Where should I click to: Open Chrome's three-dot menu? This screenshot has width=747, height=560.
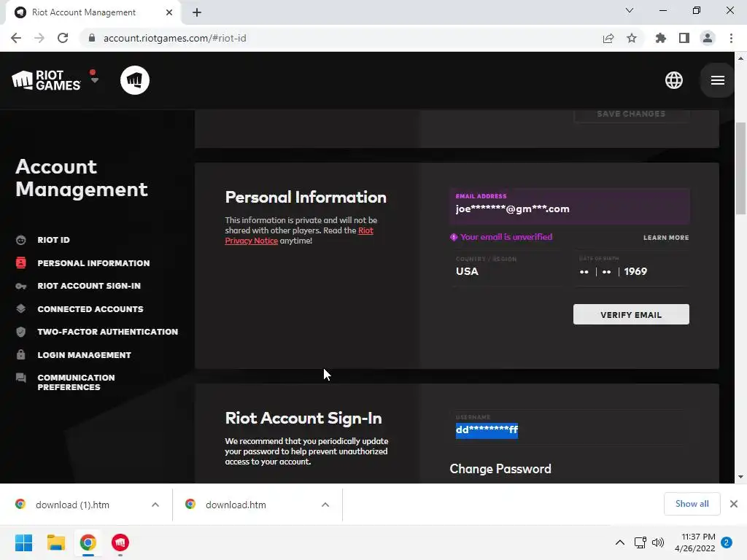(731, 38)
